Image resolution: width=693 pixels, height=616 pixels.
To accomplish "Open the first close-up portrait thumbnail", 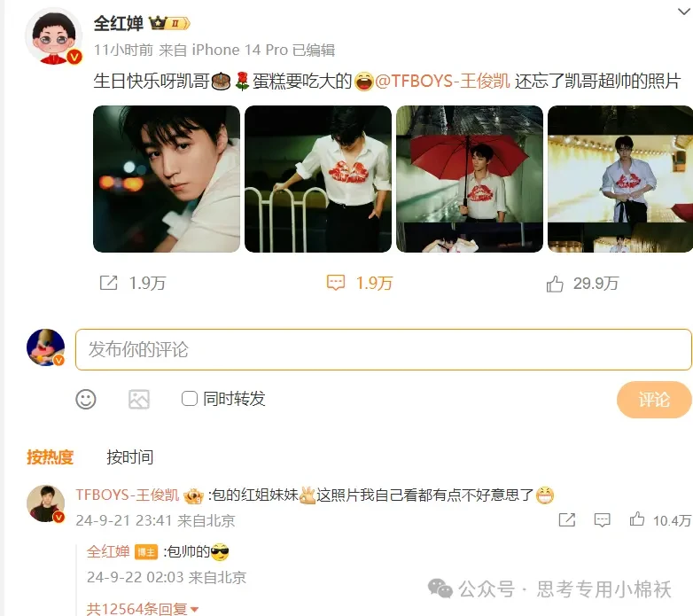I will point(167,179).
